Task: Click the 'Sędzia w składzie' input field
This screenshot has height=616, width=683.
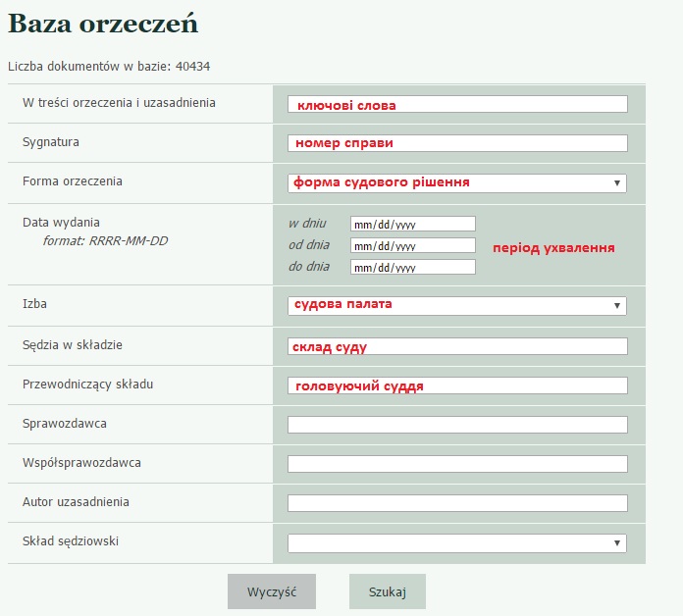Action: coord(457,346)
